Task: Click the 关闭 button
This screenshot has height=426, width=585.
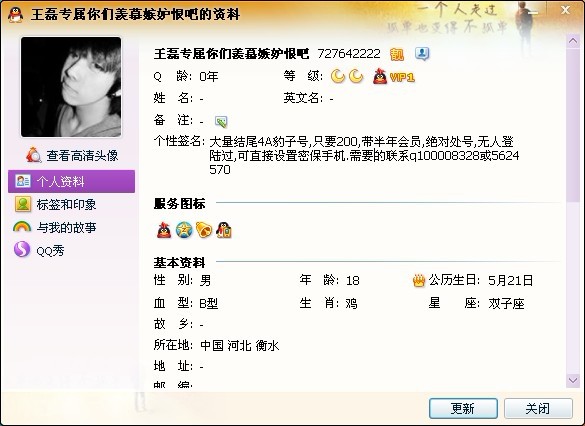Action: tap(538, 408)
